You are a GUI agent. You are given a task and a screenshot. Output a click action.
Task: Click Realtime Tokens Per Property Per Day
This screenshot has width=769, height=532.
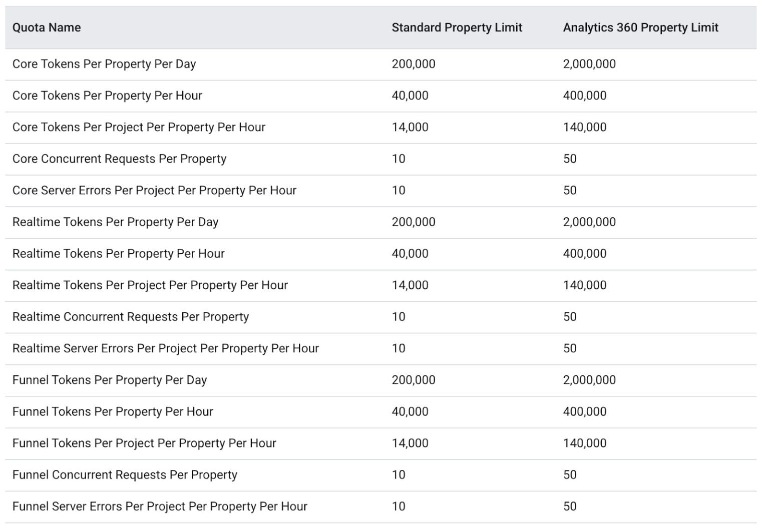click(115, 222)
